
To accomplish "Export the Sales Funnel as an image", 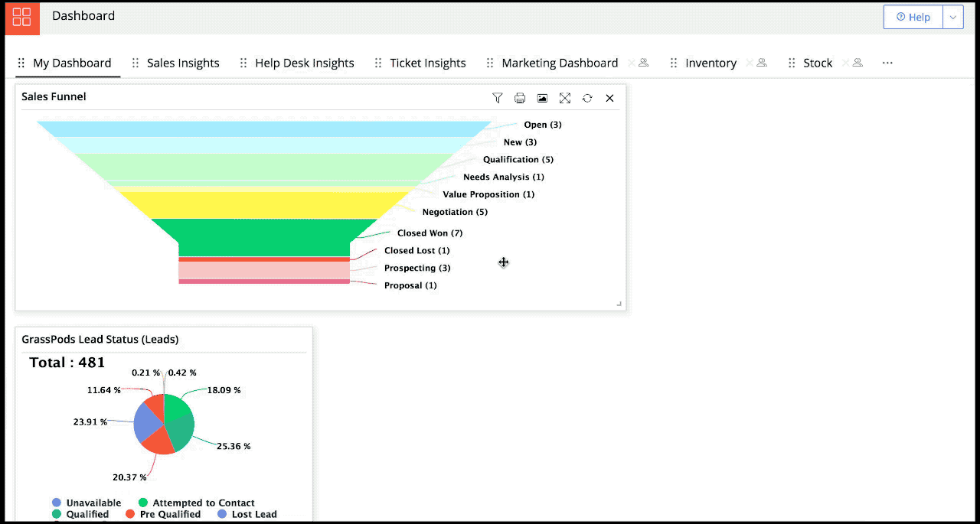I will (x=542, y=98).
